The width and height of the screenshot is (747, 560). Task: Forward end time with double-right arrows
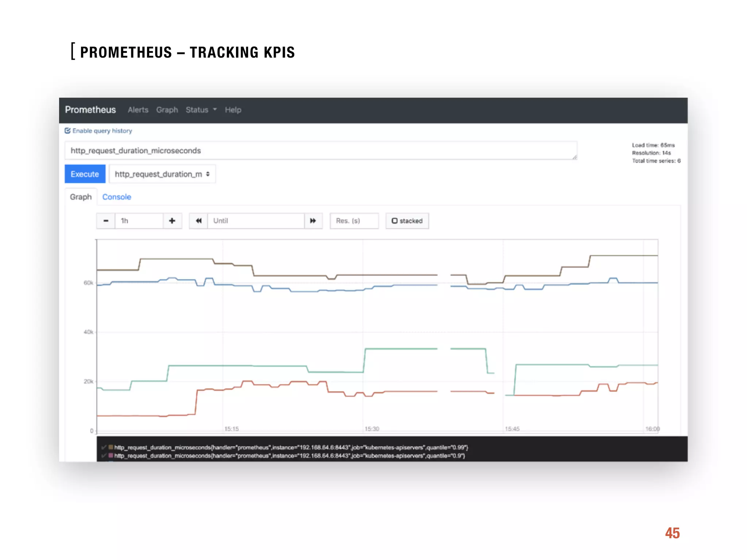313,221
